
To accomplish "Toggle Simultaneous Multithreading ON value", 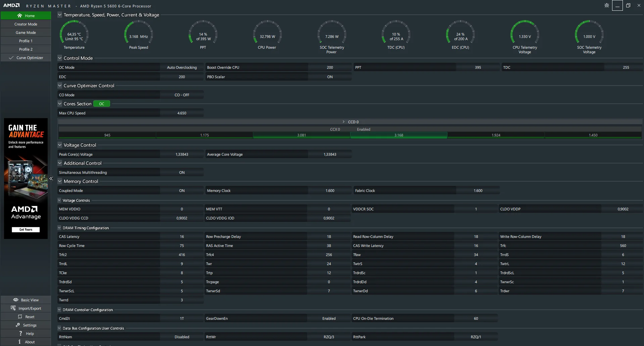I will point(182,172).
